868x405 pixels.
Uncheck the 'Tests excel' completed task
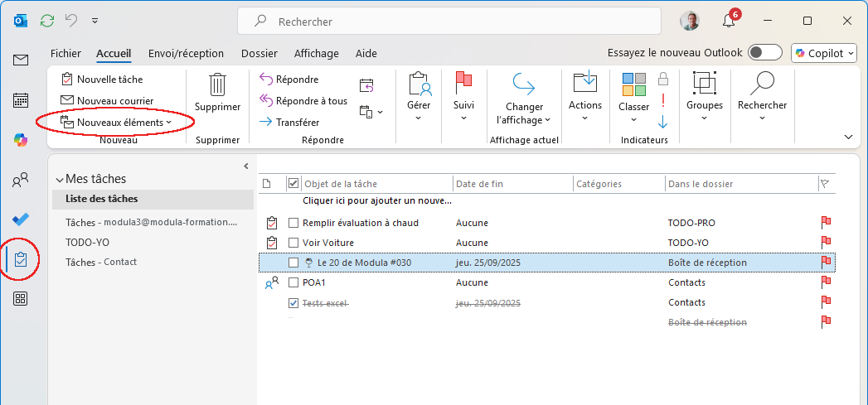(x=293, y=303)
